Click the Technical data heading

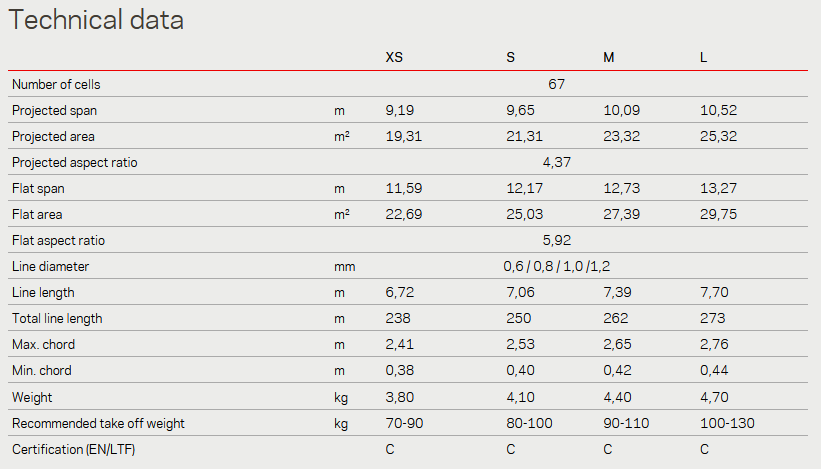coord(96,20)
